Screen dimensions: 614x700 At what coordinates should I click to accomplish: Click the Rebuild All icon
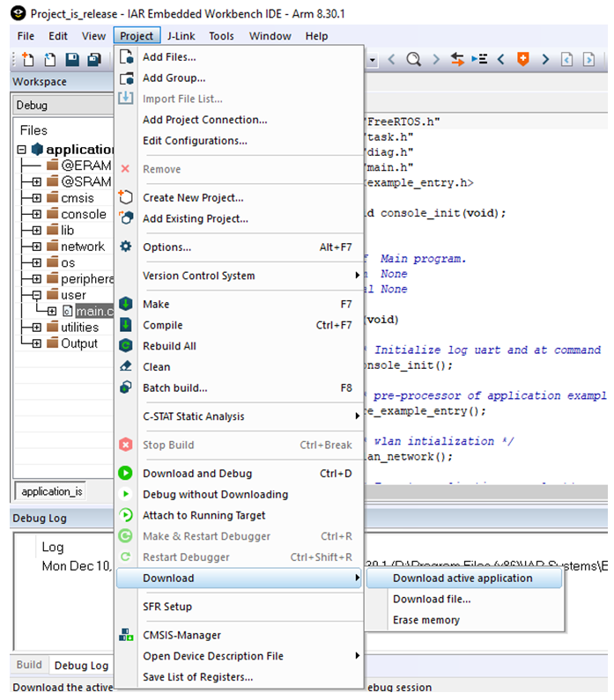coord(126,346)
